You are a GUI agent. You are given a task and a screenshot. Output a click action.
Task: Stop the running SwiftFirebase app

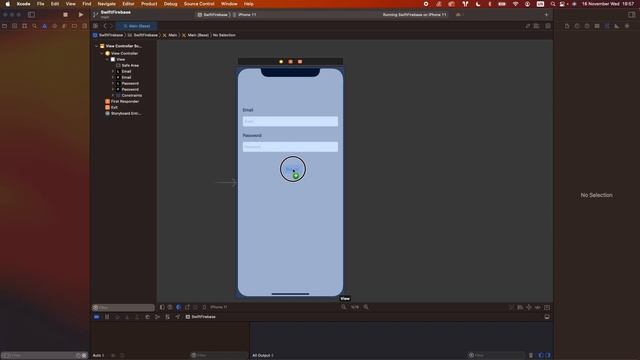click(65, 15)
